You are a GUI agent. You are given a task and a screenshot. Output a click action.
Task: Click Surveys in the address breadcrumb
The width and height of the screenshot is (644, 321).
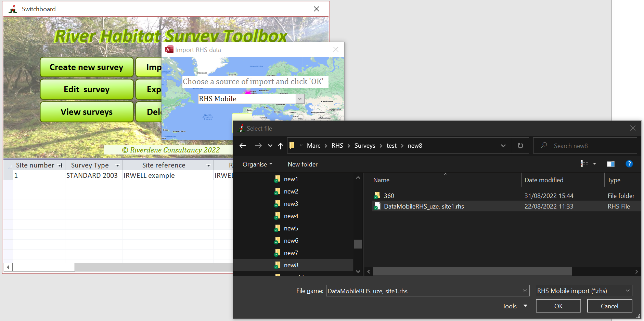[x=365, y=146]
